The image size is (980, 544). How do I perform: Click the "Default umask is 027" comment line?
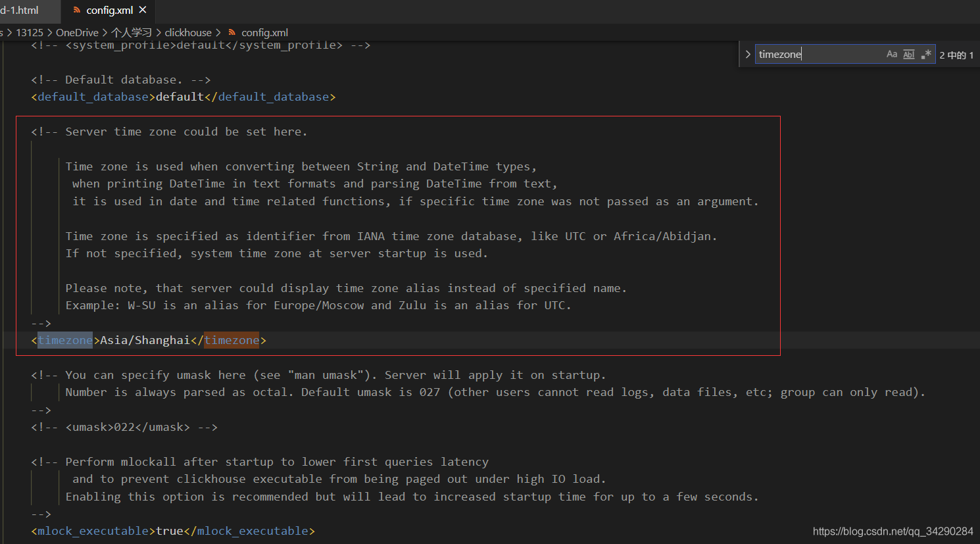click(495, 392)
